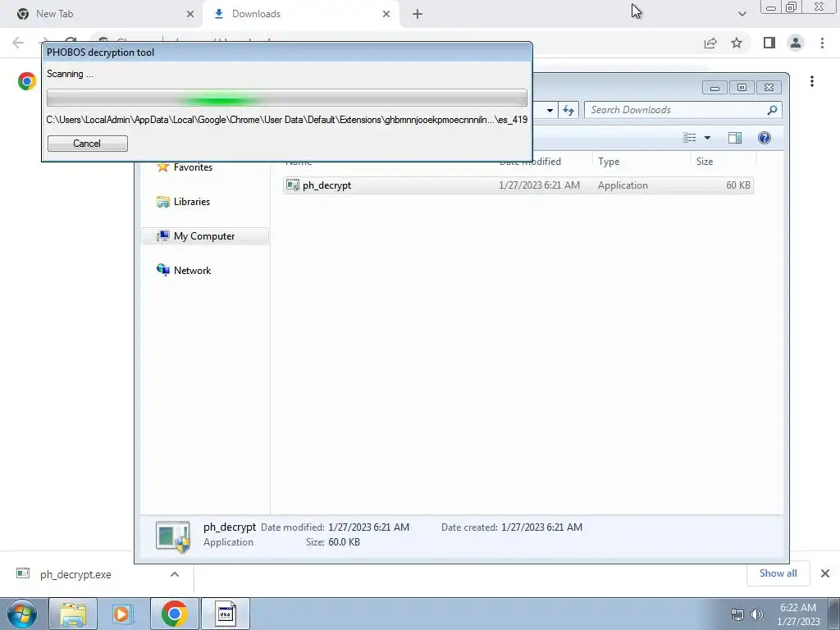
Task: Close the Chrome download shelf
Action: click(825, 573)
